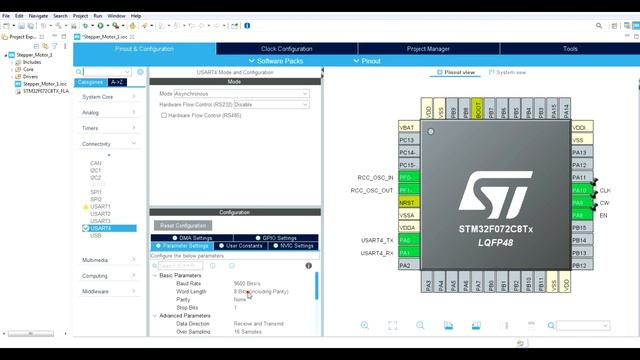
Task: Click the info icon in the parameter settings
Action: tap(309, 266)
